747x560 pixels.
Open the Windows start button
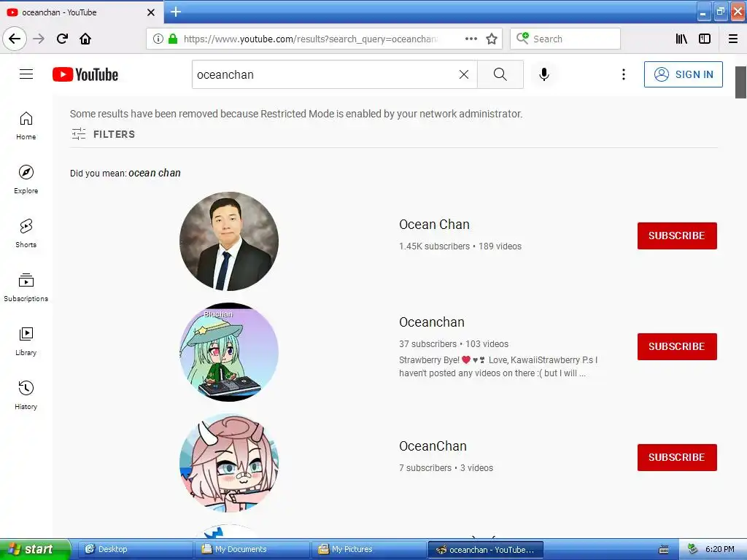(x=35, y=550)
